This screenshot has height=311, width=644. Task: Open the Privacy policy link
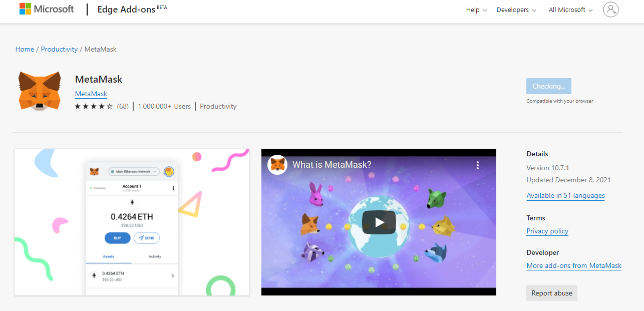[x=547, y=231]
